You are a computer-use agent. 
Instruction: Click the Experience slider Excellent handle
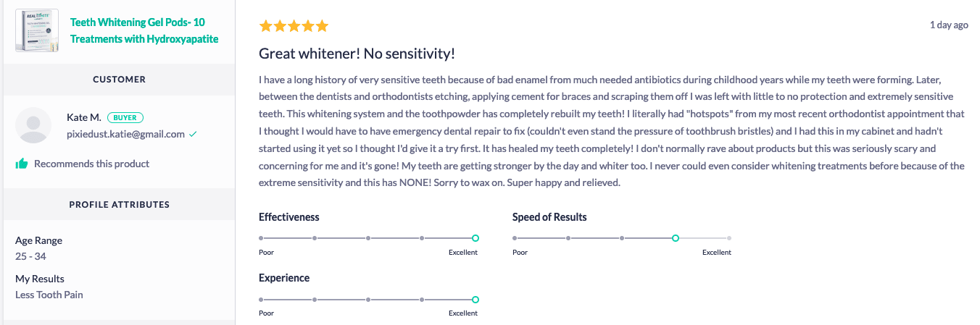click(476, 299)
